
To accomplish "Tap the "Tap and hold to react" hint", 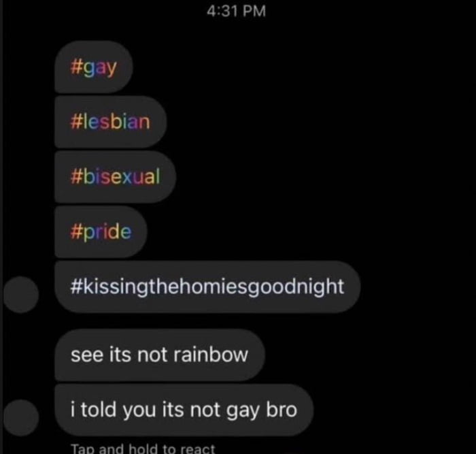I will [143, 448].
